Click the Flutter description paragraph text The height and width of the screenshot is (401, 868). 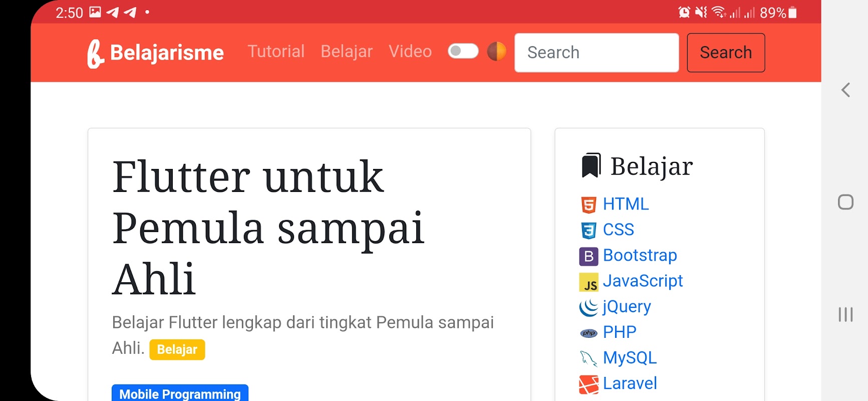click(303, 335)
